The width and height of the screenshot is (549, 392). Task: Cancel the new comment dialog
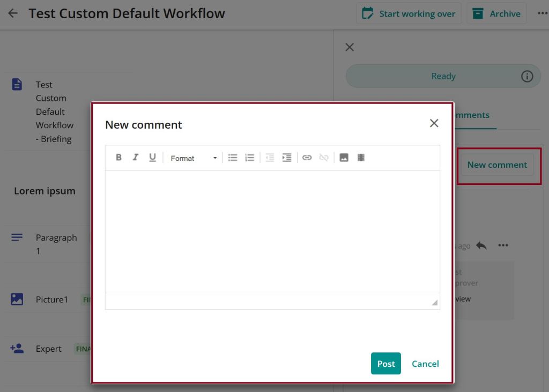(425, 364)
